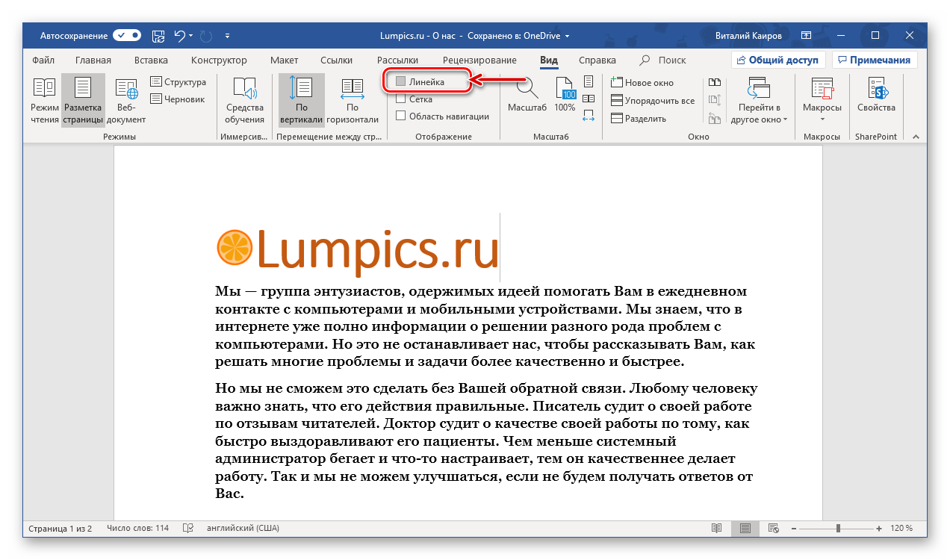Click the Save icon in title bar

tap(158, 35)
